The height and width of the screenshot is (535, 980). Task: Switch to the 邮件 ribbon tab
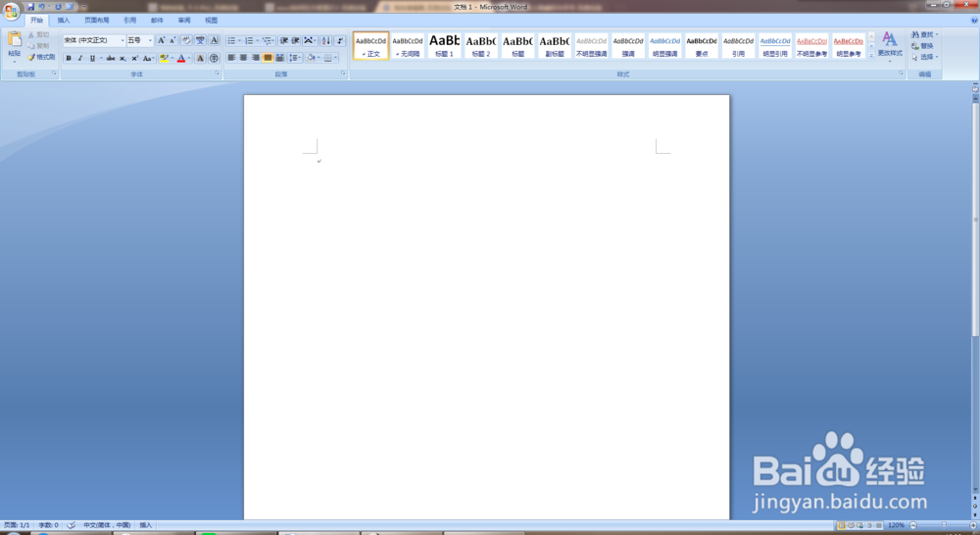click(157, 20)
